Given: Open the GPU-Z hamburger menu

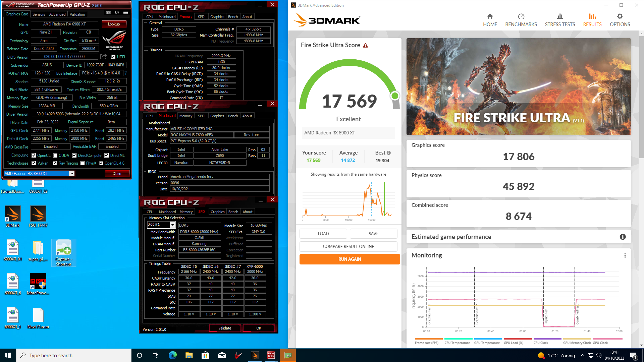Looking at the screenshot, I should (x=125, y=13).
